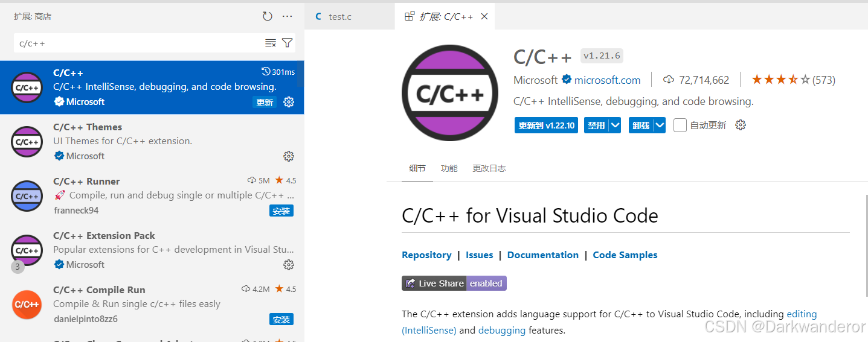Image resolution: width=868 pixels, height=342 pixels.
Task: Click the 'C/C++ for Visual Studio Code' heading
Action: coord(530,215)
